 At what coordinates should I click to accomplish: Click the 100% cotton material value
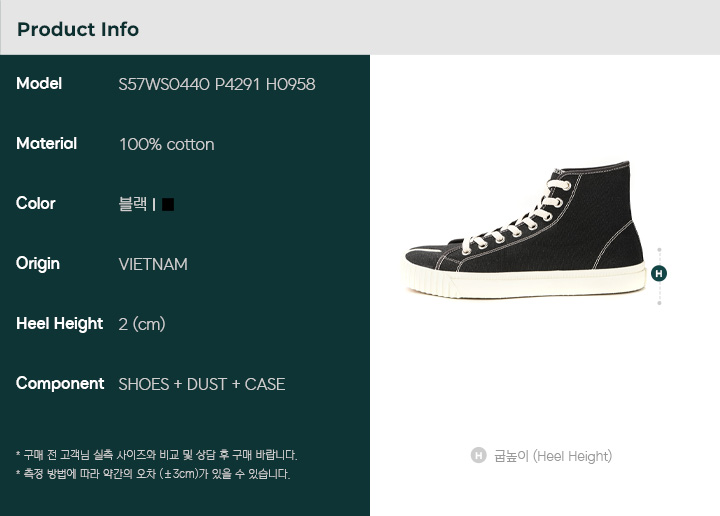167,144
